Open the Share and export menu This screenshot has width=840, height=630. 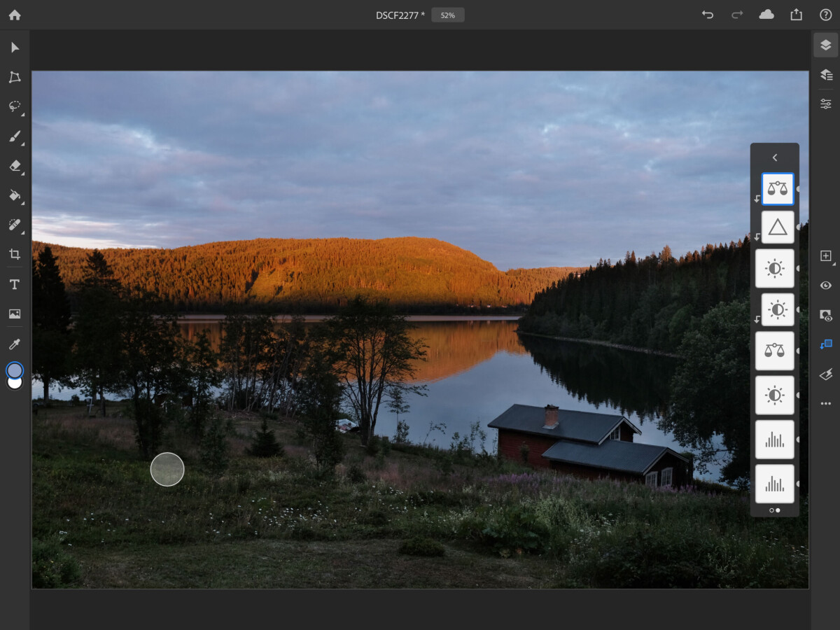click(796, 15)
